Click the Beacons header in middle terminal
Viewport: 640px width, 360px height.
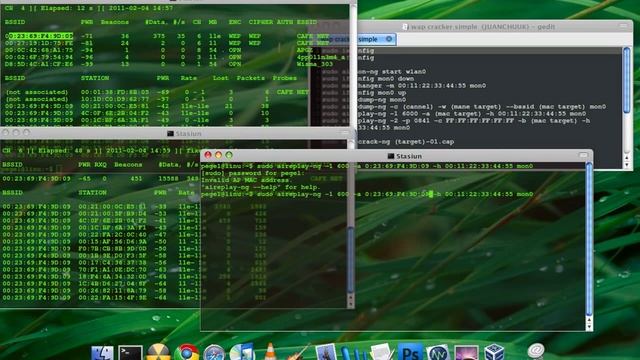click(128, 165)
